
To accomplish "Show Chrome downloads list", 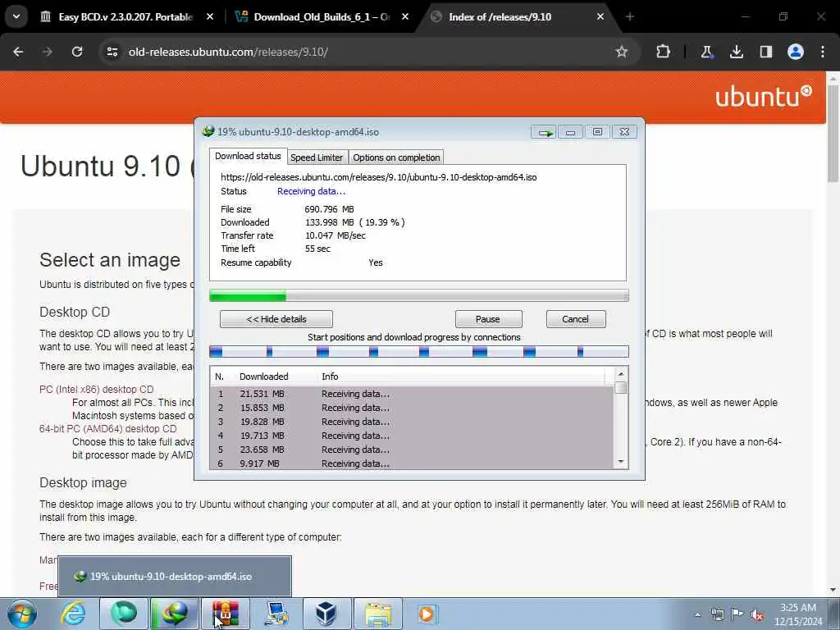I will click(737, 52).
